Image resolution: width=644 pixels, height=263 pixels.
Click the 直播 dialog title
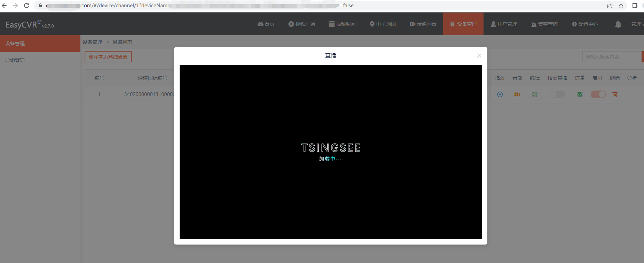click(331, 56)
